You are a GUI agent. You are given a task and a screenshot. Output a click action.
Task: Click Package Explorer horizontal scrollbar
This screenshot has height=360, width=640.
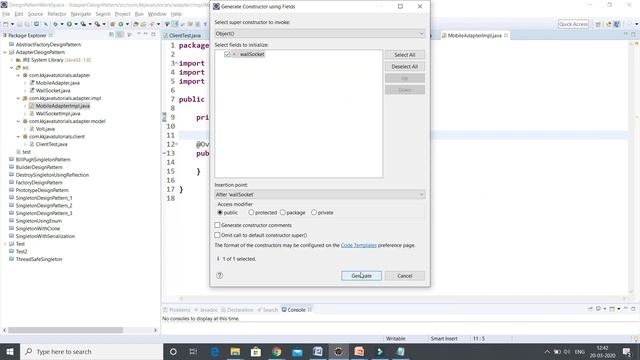coord(65,330)
